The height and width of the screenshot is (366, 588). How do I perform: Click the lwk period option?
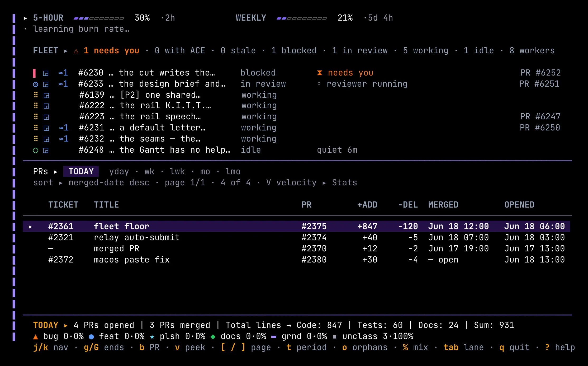177,172
